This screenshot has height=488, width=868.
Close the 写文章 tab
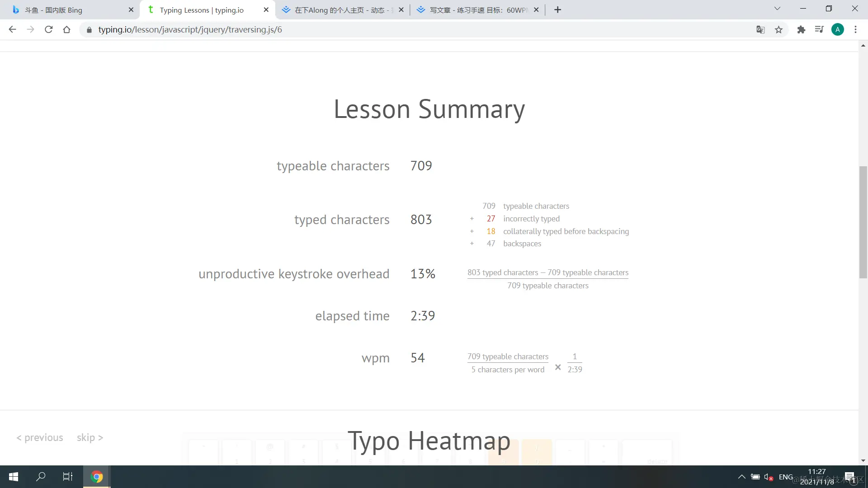[536, 10]
